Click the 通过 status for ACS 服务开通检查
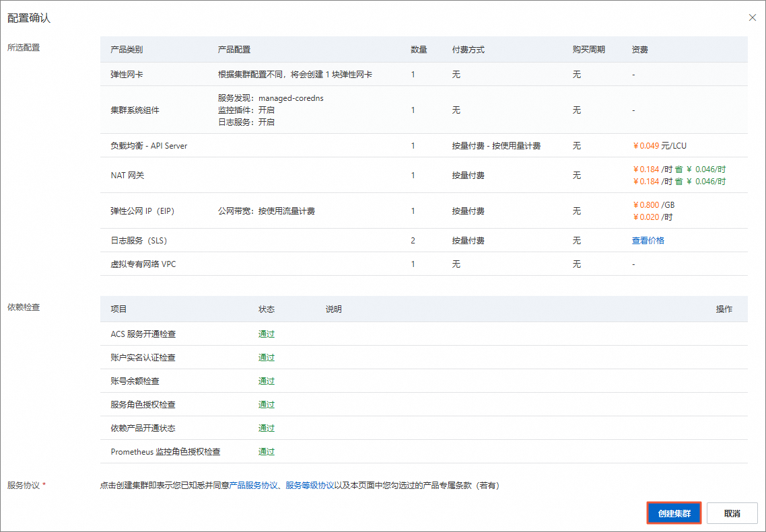Viewport: 766px width, 532px height. pos(267,334)
